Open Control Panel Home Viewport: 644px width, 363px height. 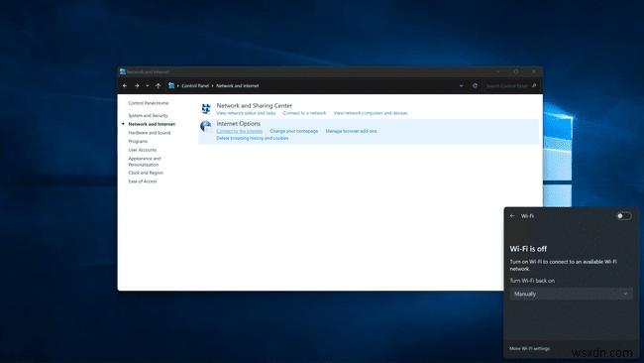pyautogui.click(x=149, y=103)
